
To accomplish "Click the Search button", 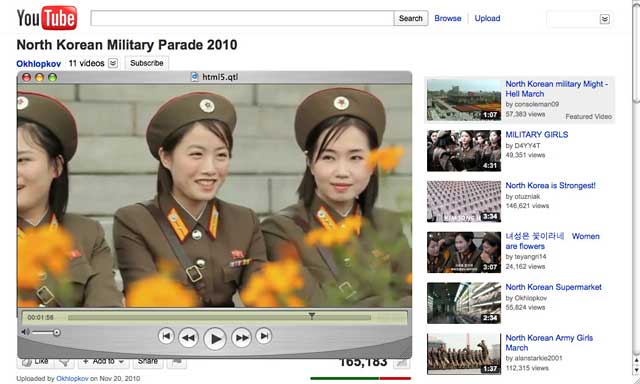I will tap(411, 18).
